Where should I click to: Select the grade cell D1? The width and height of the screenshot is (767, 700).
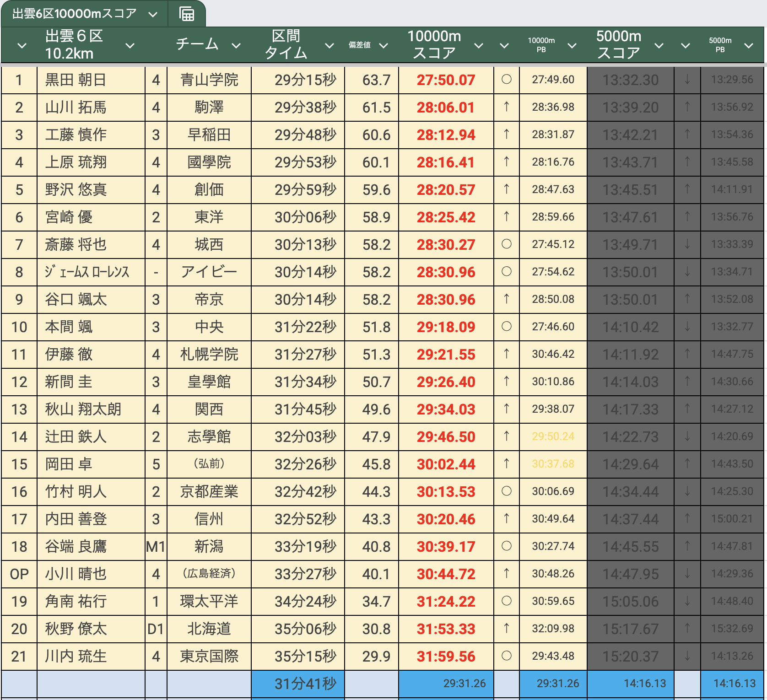(156, 629)
